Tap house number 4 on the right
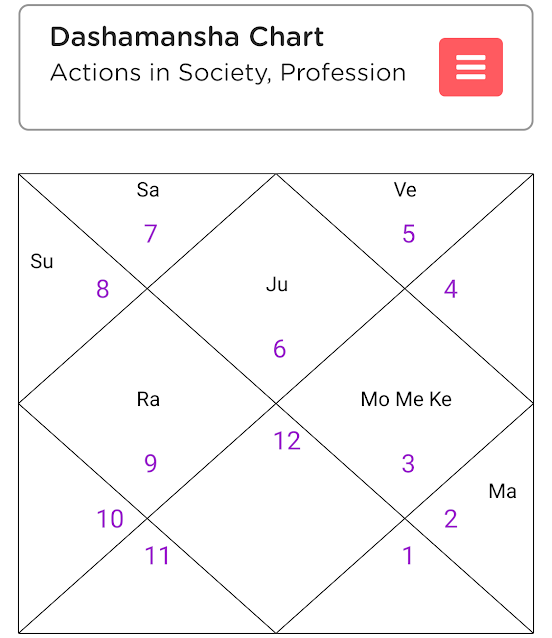The height and width of the screenshot is (638, 552). (451, 289)
